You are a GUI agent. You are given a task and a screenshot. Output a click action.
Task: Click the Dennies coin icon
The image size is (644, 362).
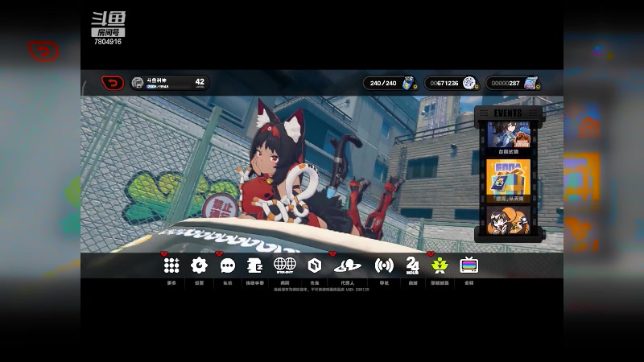(469, 83)
